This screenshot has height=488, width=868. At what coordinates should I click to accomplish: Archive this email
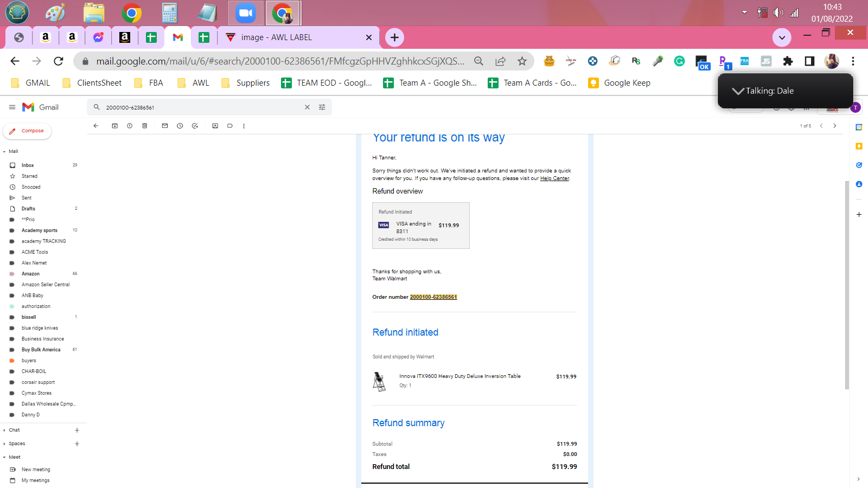pos(115,126)
